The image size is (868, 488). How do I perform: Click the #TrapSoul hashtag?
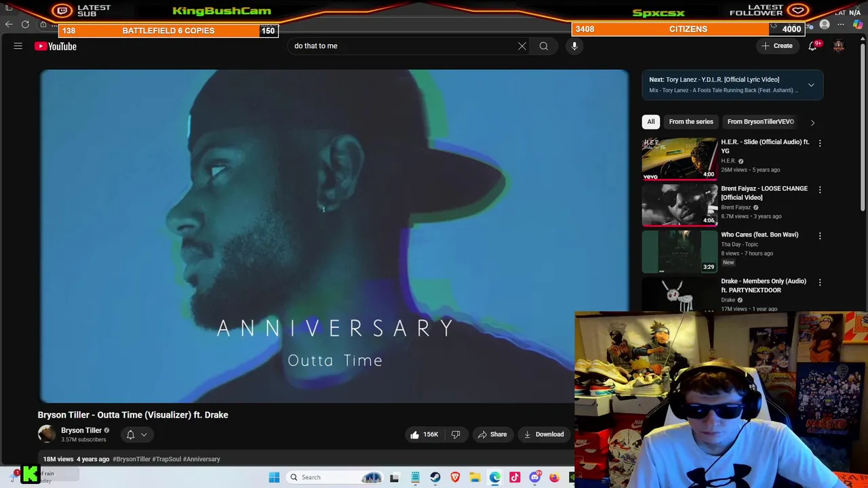pos(166,460)
